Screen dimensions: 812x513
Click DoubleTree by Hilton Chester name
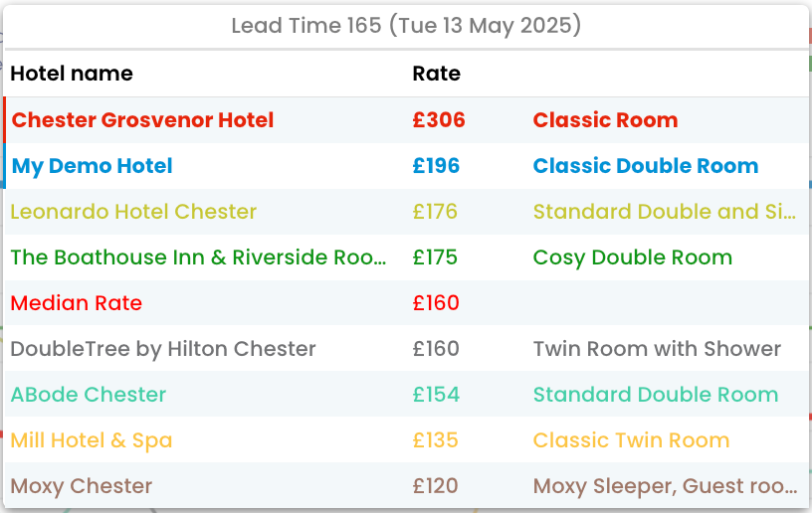point(163,349)
